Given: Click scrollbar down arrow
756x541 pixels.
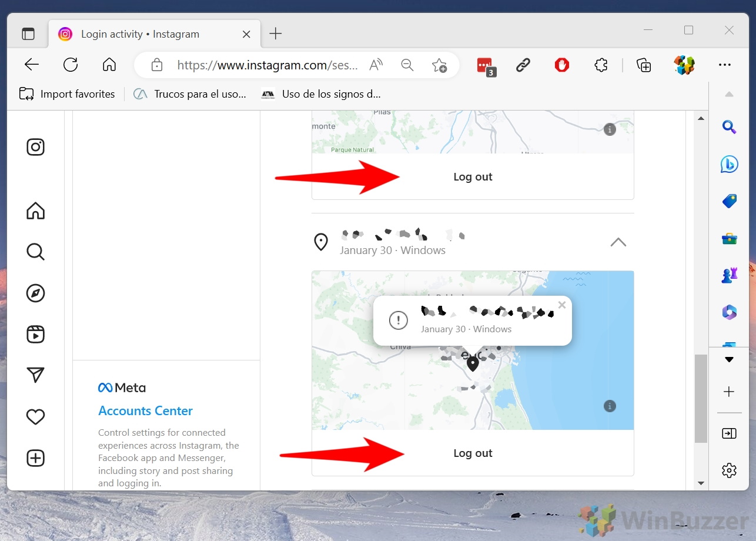Looking at the screenshot, I should [701, 483].
